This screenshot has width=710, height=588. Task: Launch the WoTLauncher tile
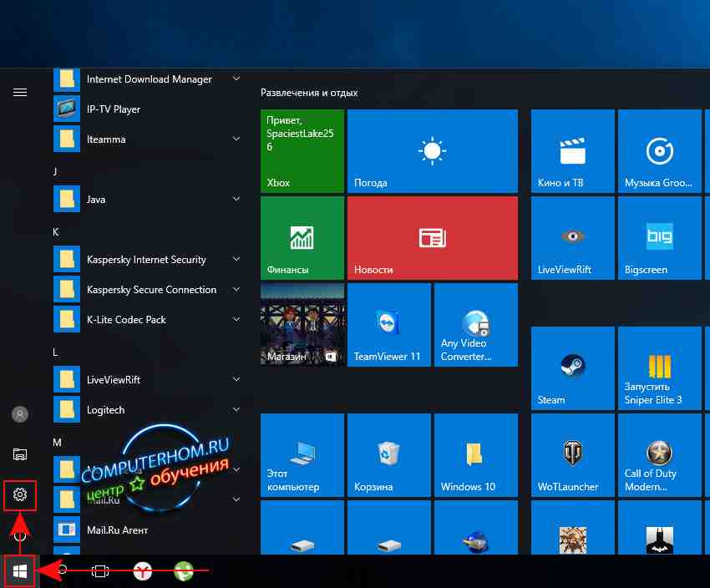[573, 455]
